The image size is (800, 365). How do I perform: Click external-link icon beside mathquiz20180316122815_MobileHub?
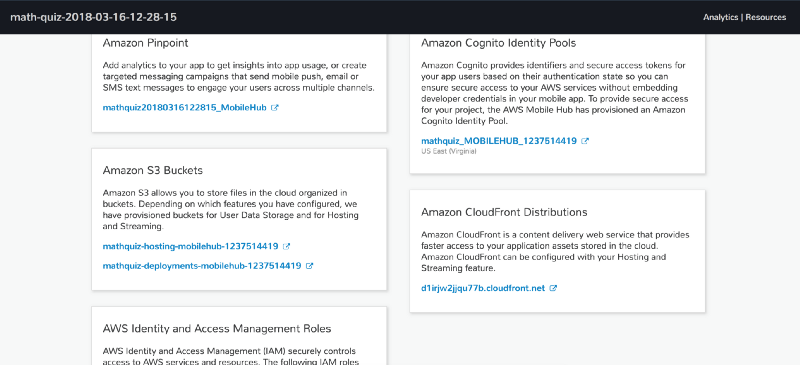coord(274,108)
